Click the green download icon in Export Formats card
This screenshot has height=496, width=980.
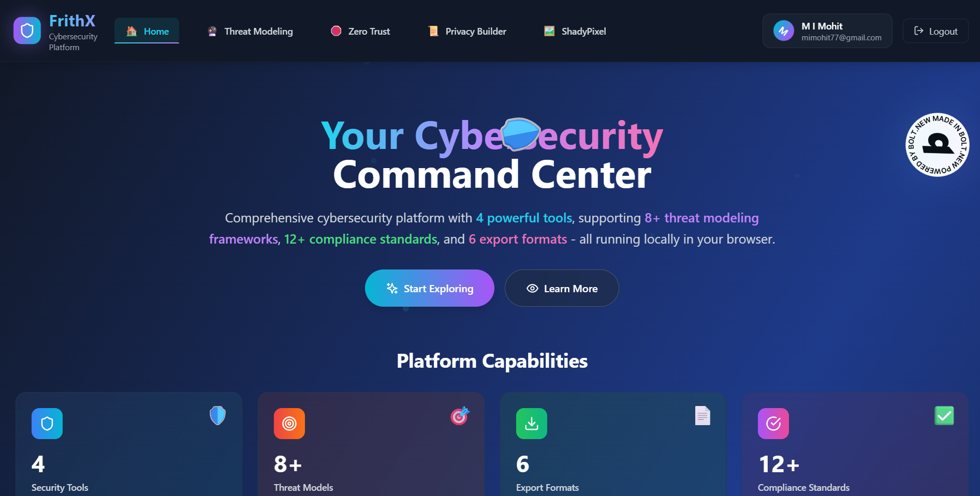click(532, 424)
